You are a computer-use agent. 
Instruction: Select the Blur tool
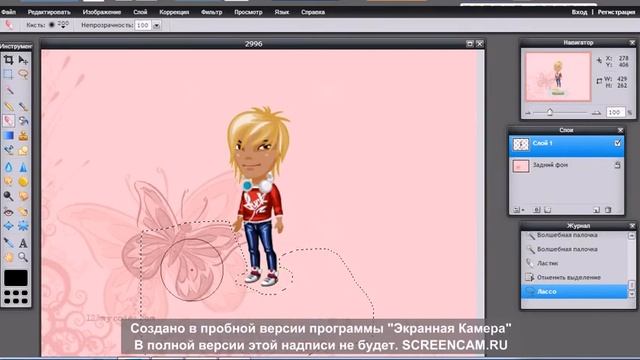pos(9,167)
